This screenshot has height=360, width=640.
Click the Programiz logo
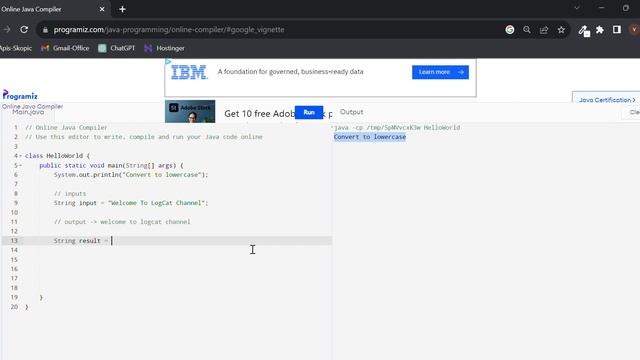(x=20, y=95)
